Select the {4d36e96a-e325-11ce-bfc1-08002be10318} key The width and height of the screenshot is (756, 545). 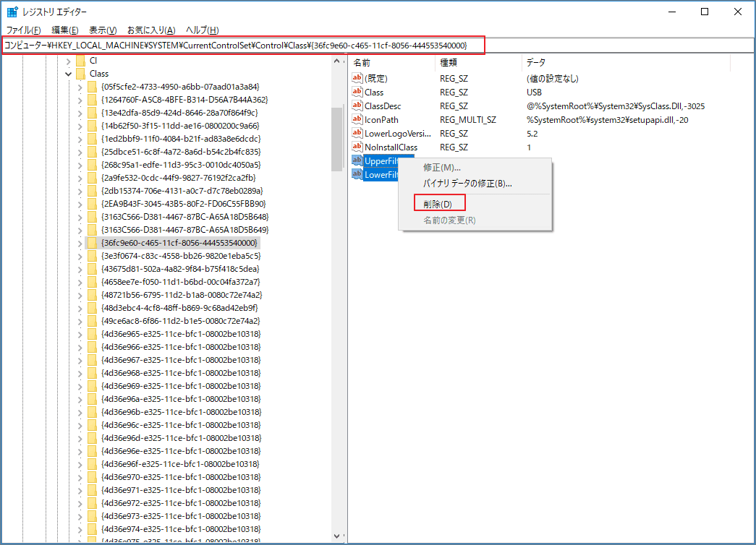pos(181,399)
